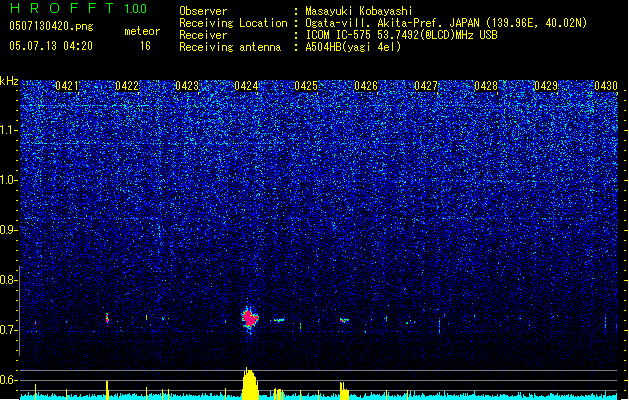Image resolution: width=629 pixels, height=400 pixels.
Task: Click the 1.1 kHz axis label
Action: coord(9,130)
